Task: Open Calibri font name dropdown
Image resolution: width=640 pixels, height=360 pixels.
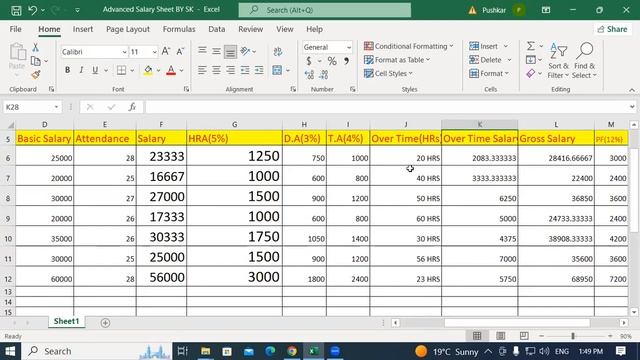Action: click(x=124, y=52)
